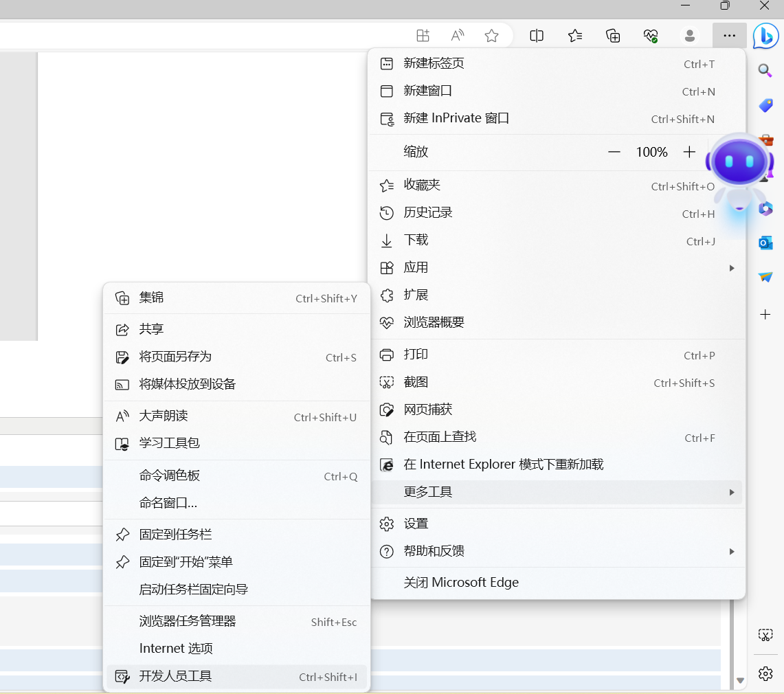Choose 截图 from the menu
This screenshot has height=694, width=784.
click(557, 383)
